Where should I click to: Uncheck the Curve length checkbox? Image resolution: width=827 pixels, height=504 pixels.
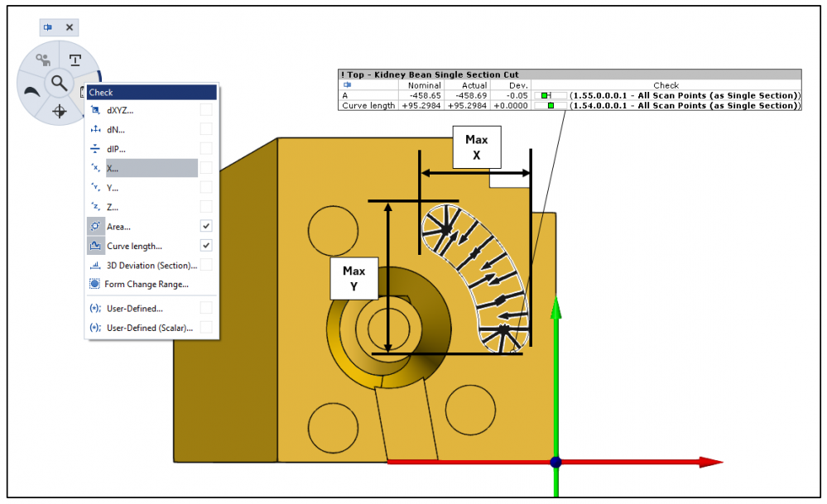point(206,246)
